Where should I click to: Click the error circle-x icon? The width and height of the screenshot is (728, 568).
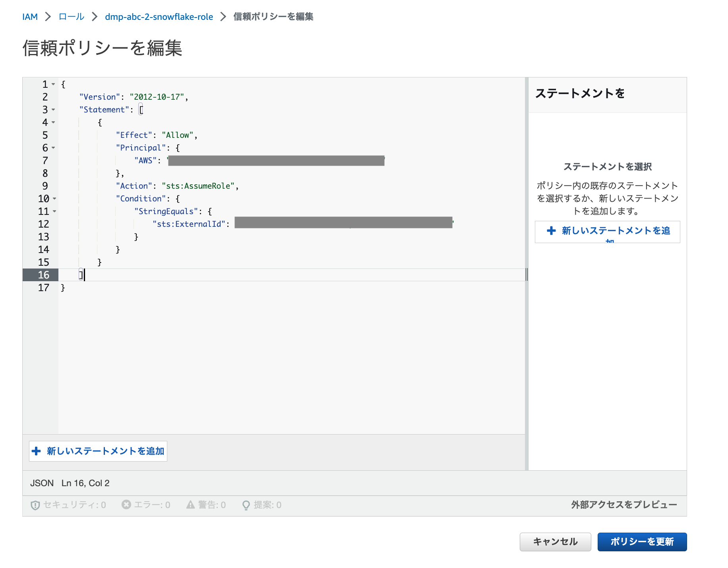pyautogui.click(x=126, y=504)
